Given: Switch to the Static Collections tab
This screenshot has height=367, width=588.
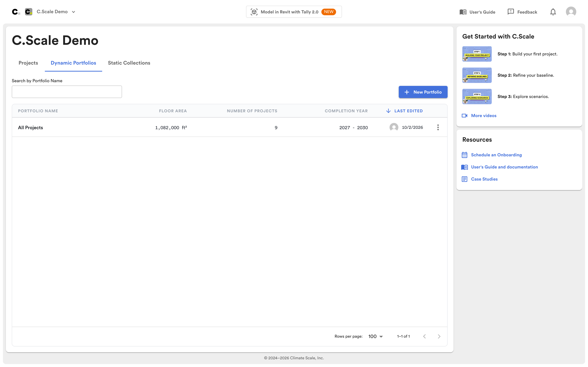Looking at the screenshot, I should (x=129, y=63).
